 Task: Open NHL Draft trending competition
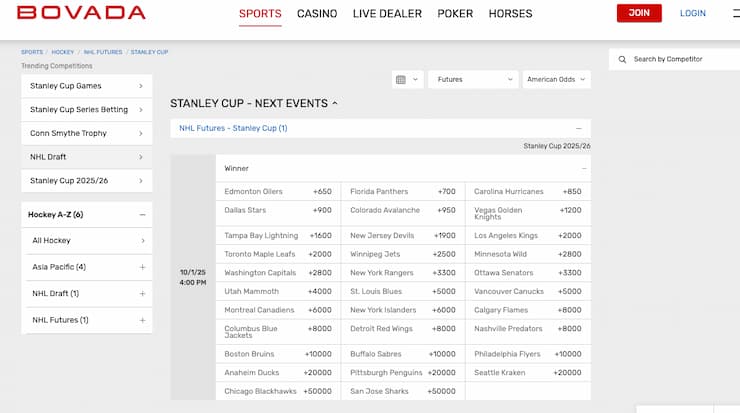[x=87, y=157]
